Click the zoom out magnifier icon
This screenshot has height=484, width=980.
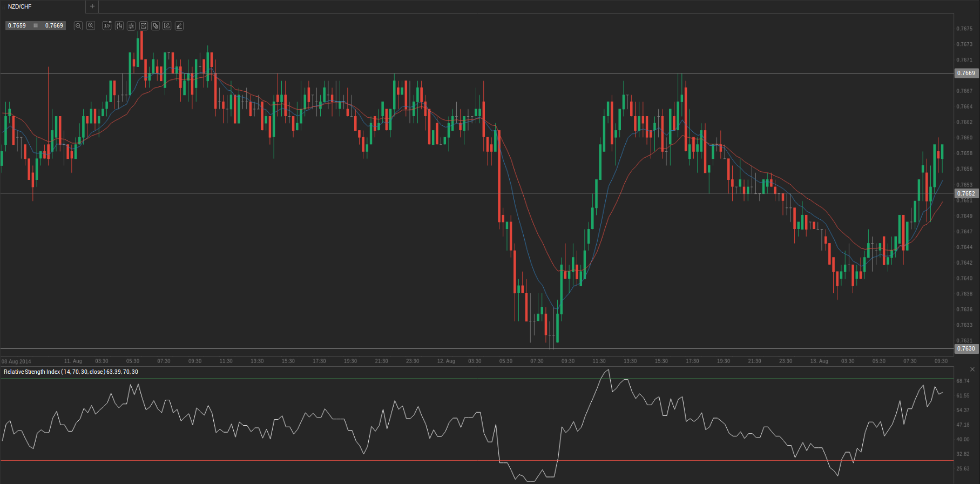pyautogui.click(x=78, y=26)
